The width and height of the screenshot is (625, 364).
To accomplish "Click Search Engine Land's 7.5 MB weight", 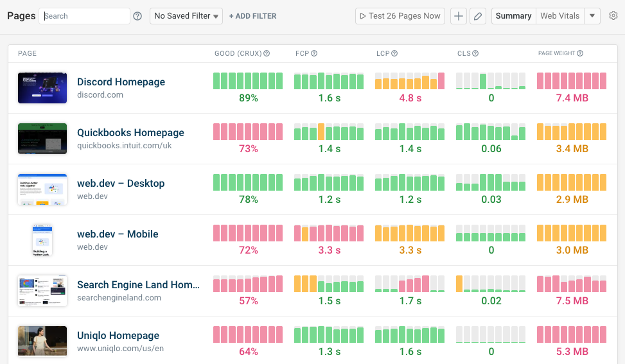I will 572,300.
